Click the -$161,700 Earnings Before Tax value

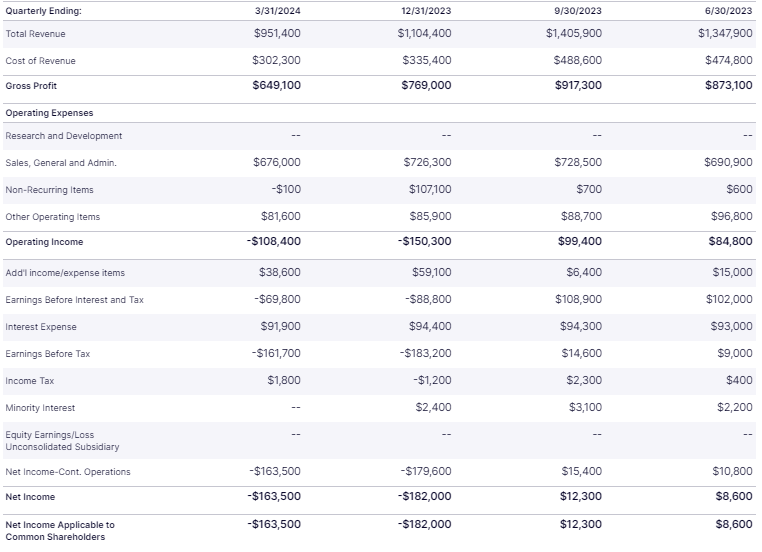point(276,354)
